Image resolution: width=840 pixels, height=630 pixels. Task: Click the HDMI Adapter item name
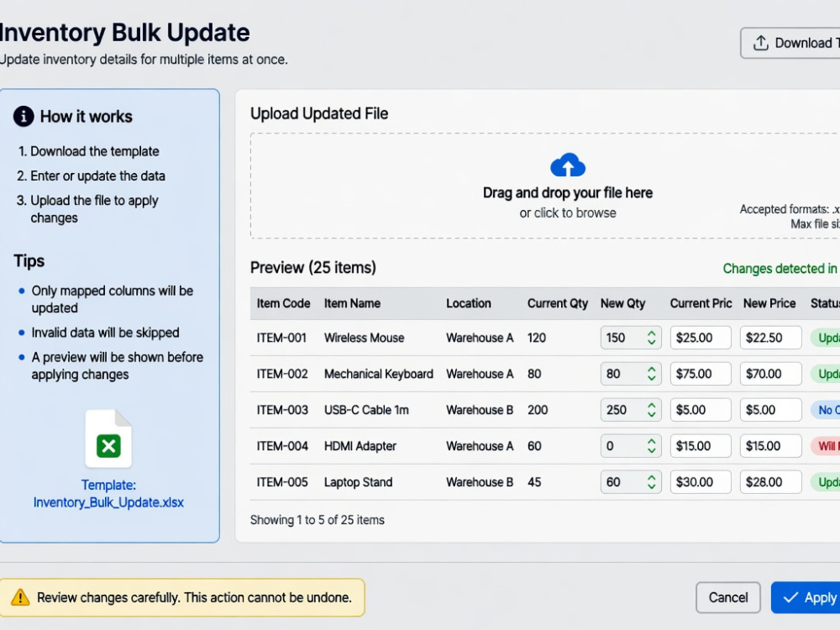(x=360, y=446)
